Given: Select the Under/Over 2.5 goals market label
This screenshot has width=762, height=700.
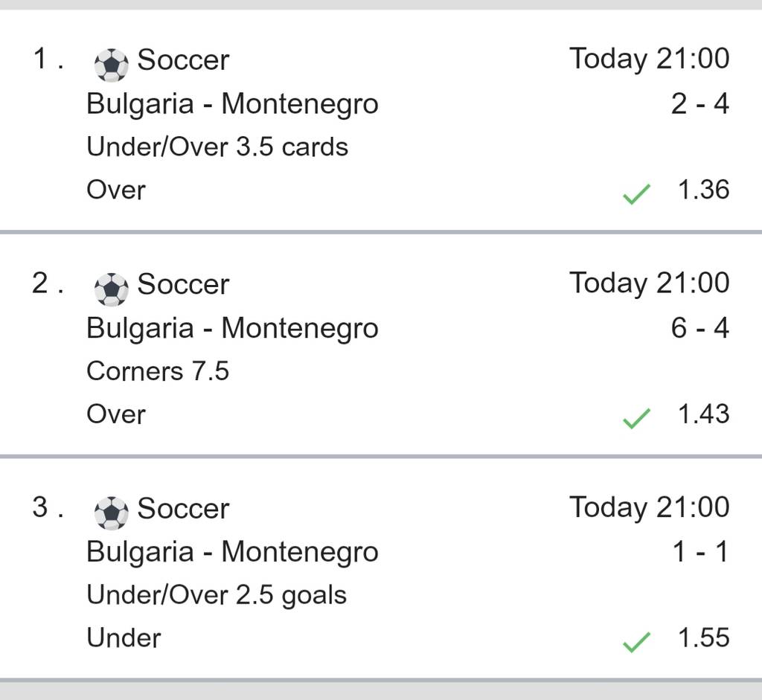Looking at the screenshot, I should (217, 594).
